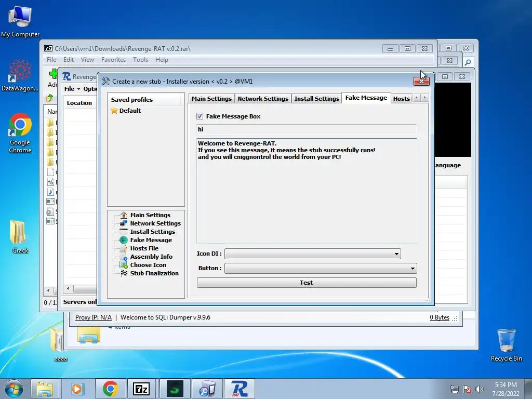Screen dimensions: 532x399
Task: Switch to Chrome on the taskbar
Action: pyautogui.click(x=111, y=389)
